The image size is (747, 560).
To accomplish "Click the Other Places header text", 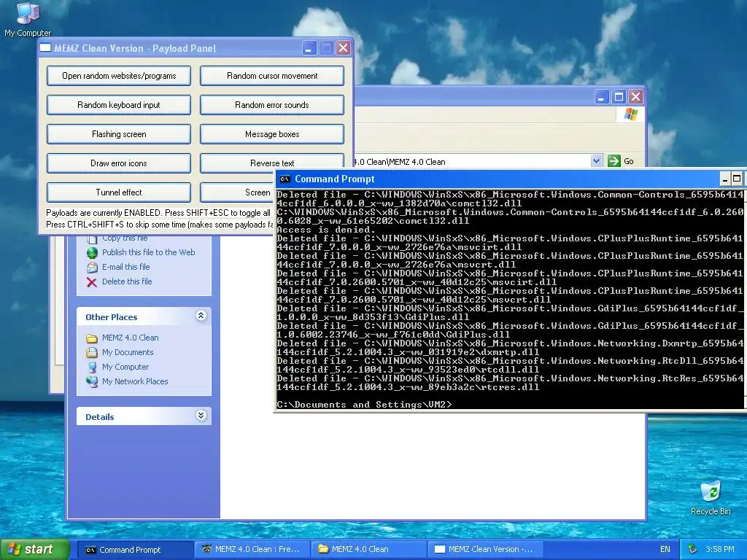I will point(112,317).
